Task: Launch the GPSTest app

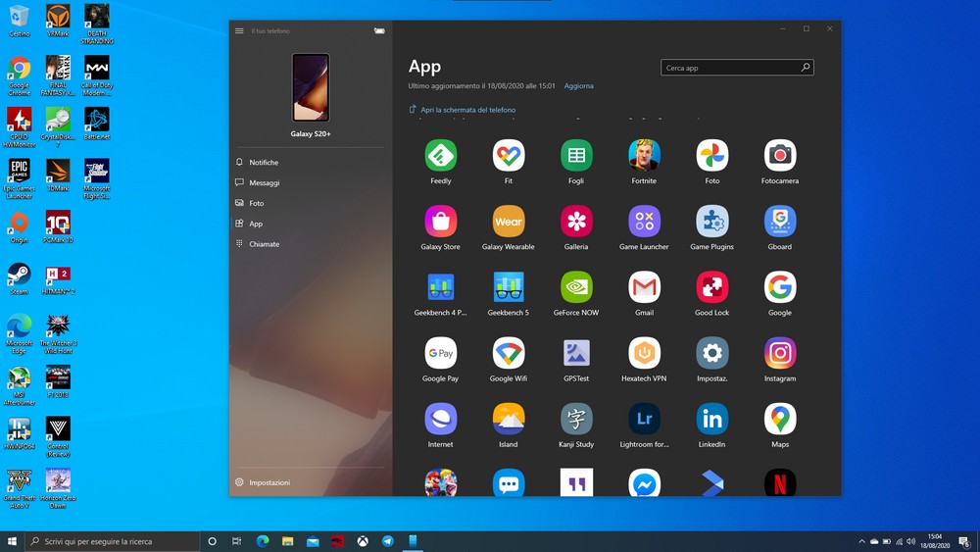Action: pyautogui.click(x=576, y=353)
